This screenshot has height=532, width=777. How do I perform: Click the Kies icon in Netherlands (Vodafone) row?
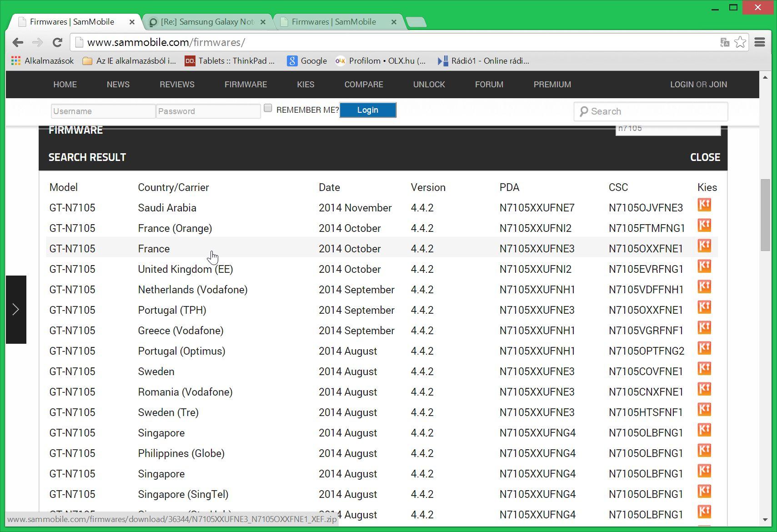coord(704,287)
